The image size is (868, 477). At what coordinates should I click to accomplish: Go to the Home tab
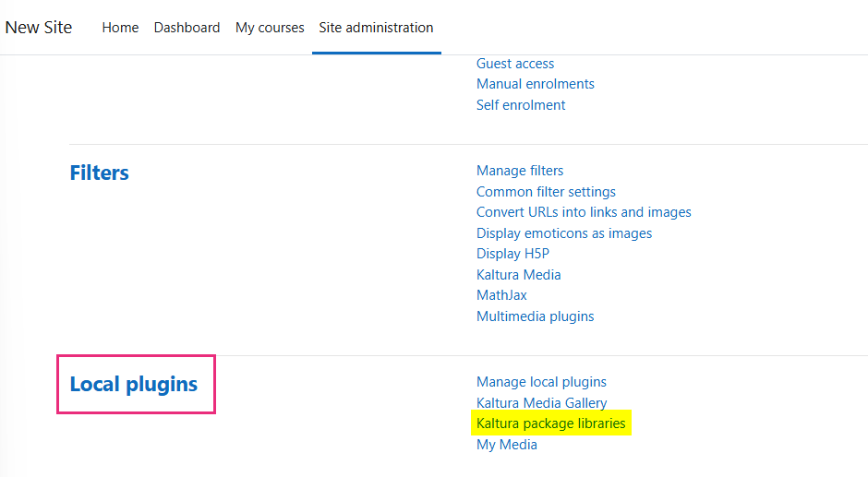tap(120, 28)
